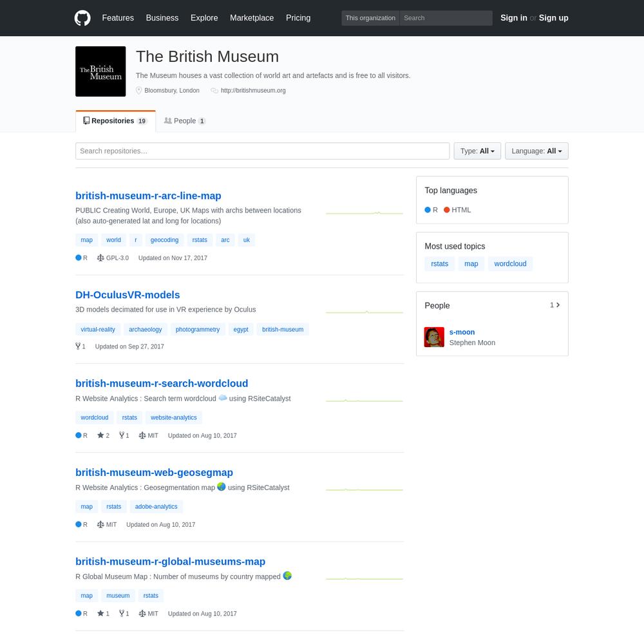Click the people icon in People tab

pos(167,121)
